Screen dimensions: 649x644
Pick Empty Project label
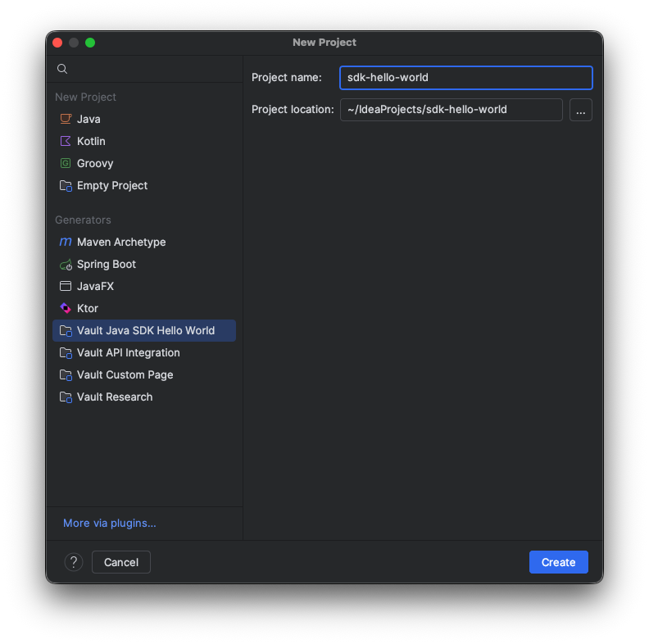pyautogui.click(x=112, y=186)
